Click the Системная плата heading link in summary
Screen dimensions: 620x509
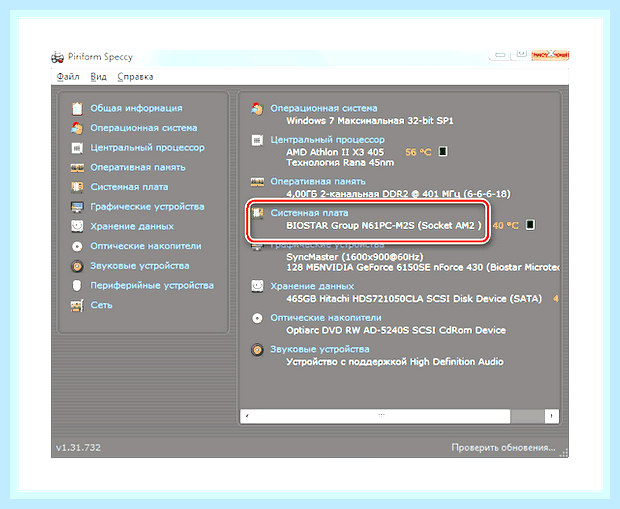click(x=309, y=213)
